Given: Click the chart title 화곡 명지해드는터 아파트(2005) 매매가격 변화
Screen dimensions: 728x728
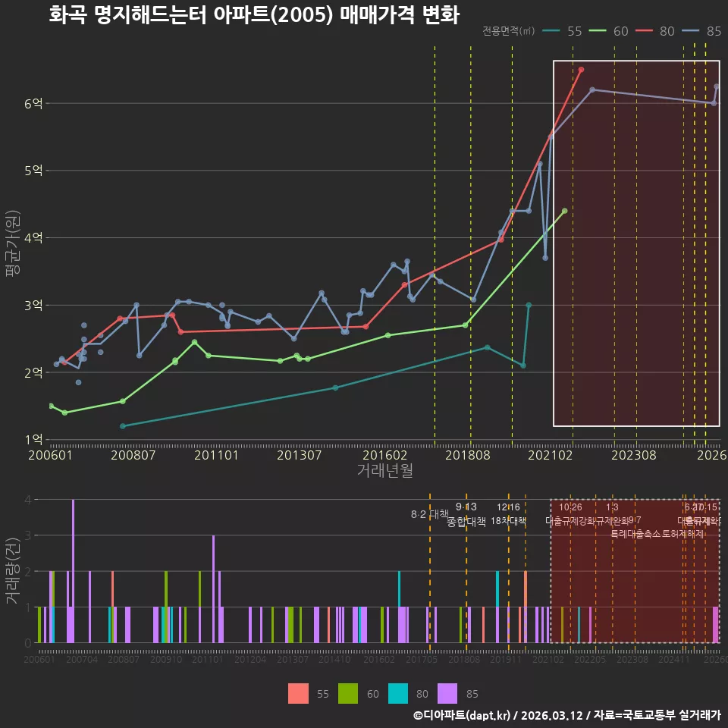Looking at the screenshot, I should tap(254, 15).
